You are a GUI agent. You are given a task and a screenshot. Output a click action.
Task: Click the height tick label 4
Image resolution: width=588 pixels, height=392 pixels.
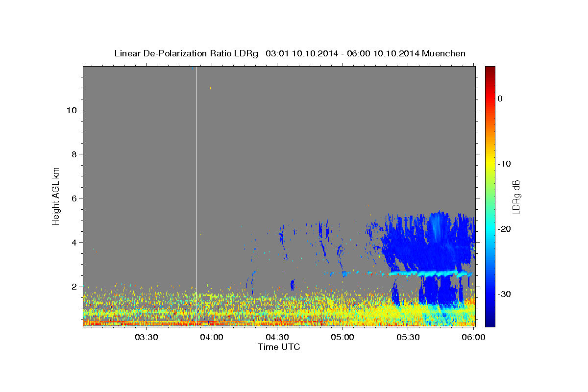74,242
